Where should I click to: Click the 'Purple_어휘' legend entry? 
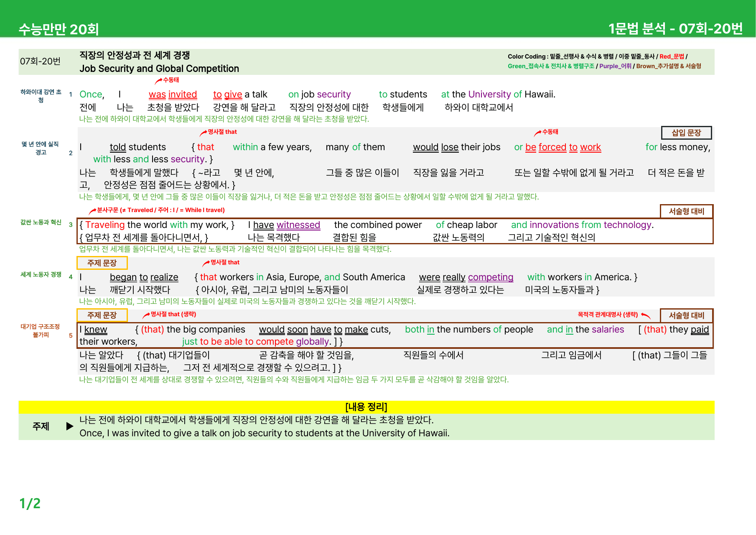[615, 66]
